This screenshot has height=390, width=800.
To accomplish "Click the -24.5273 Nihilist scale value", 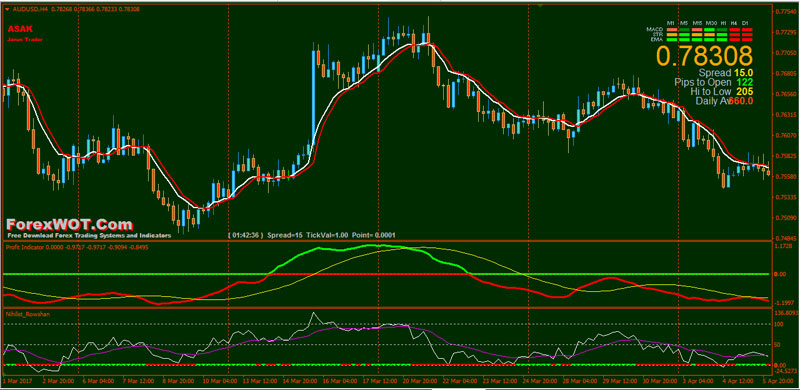I will tap(786, 372).
